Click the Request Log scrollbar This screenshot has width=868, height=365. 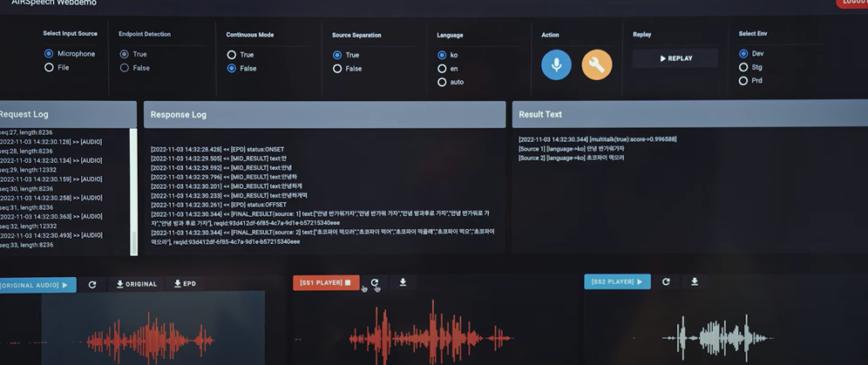[x=133, y=192]
